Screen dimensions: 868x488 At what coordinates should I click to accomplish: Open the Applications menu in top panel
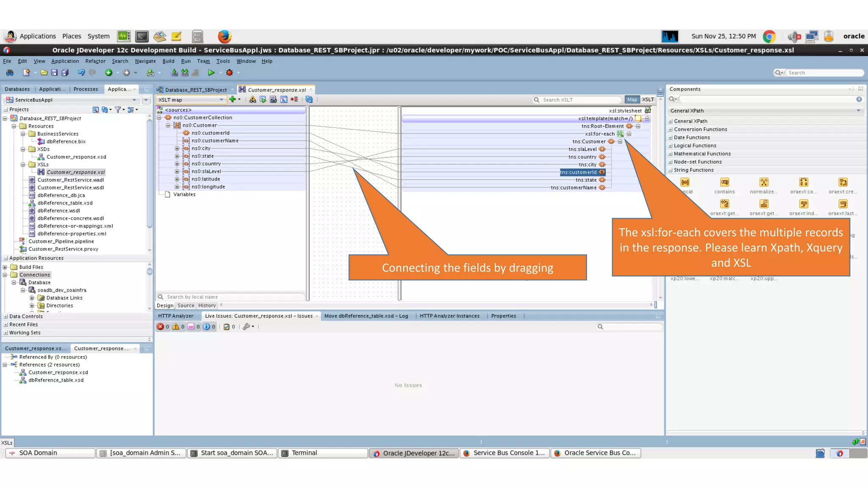pyautogui.click(x=38, y=36)
